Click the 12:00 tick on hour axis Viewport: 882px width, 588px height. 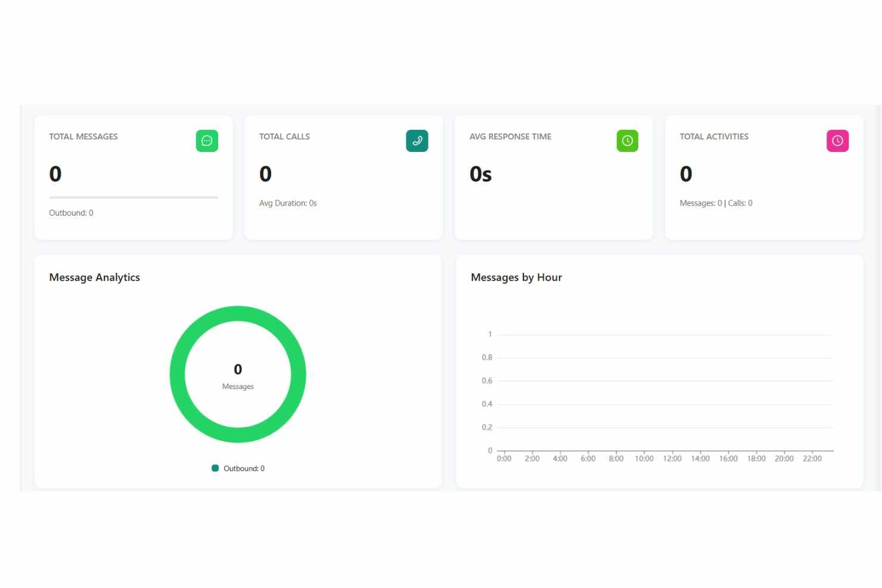coord(672,458)
